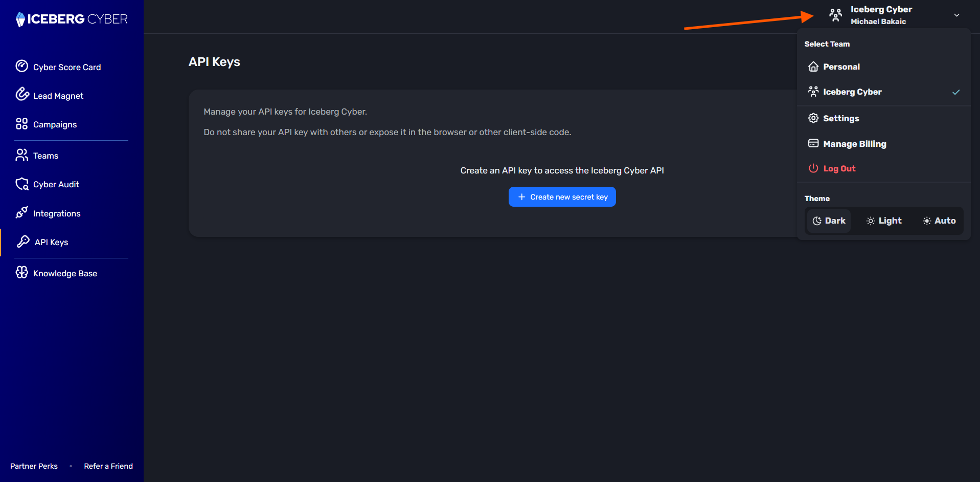This screenshot has width=980, height=482.
Task: Click the Michael Bakaic user name
Action: click(x=878, y=21)
